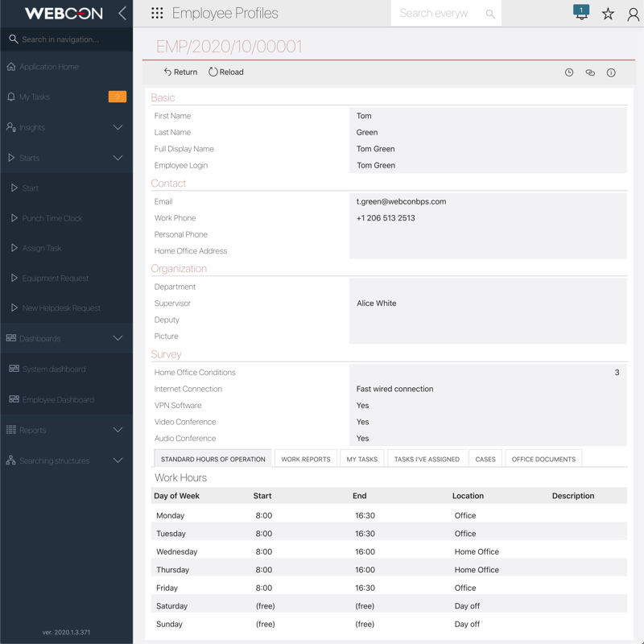644x644 pixels.
Task: Open the user profile icon
Action: tap(634, 14)
